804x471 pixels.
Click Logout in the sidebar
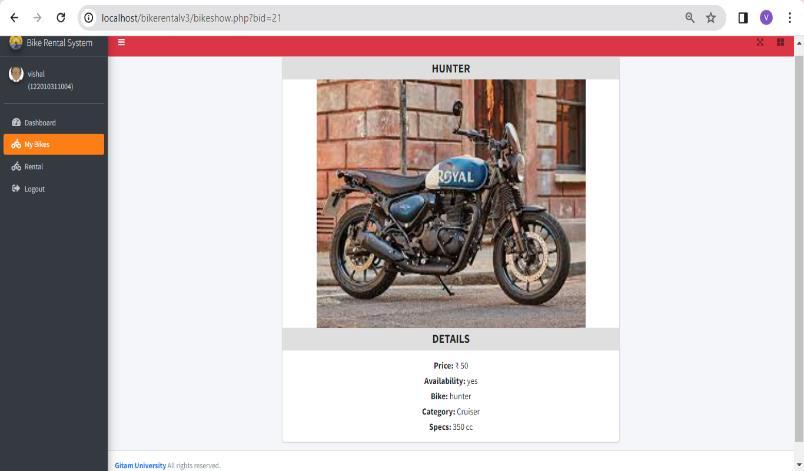pyautogui.click(x=54, y=189)
